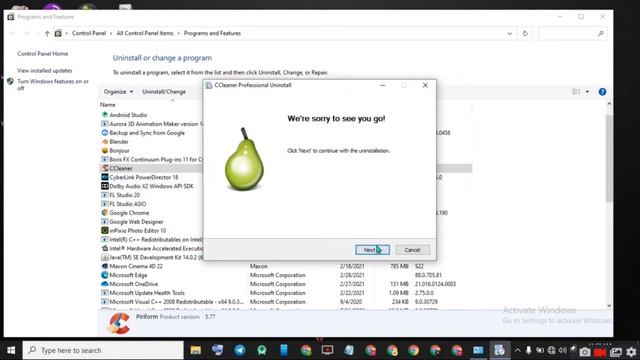Click Cancel in the CCleaner uninstall dialog
640x360 pixels.
tap(412, 250)
